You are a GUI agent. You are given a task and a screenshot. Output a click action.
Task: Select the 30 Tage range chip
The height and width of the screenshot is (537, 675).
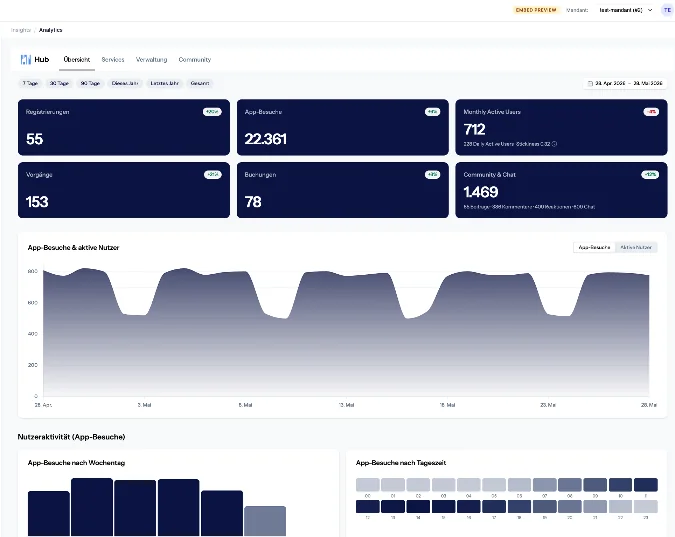pyautogui.click(x=59, y=83)
